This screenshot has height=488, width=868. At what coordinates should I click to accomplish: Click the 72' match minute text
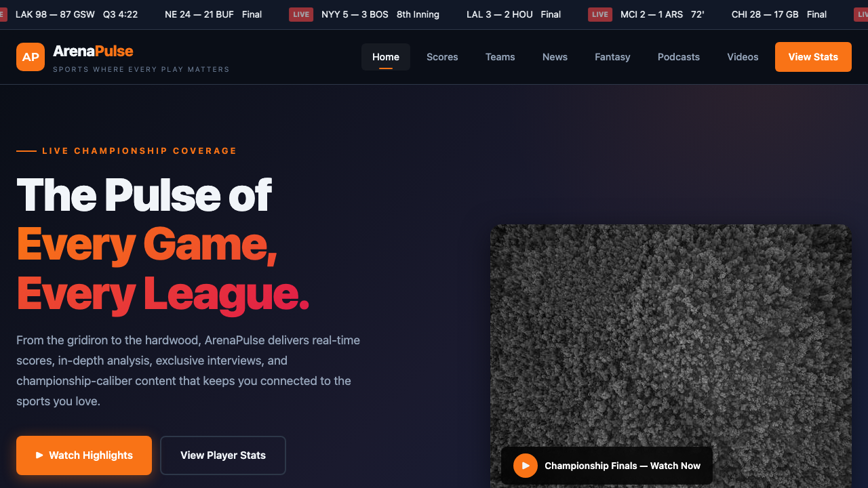point(698,14)
